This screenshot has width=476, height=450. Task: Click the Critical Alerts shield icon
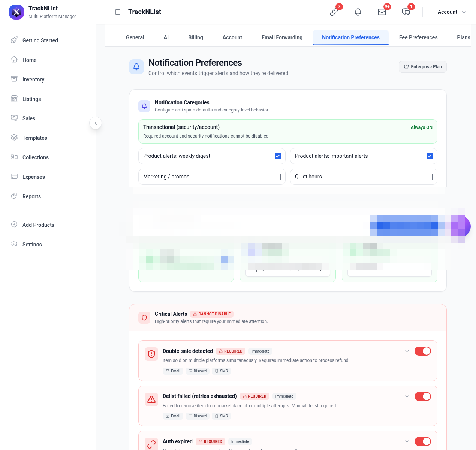pos(144,318)
